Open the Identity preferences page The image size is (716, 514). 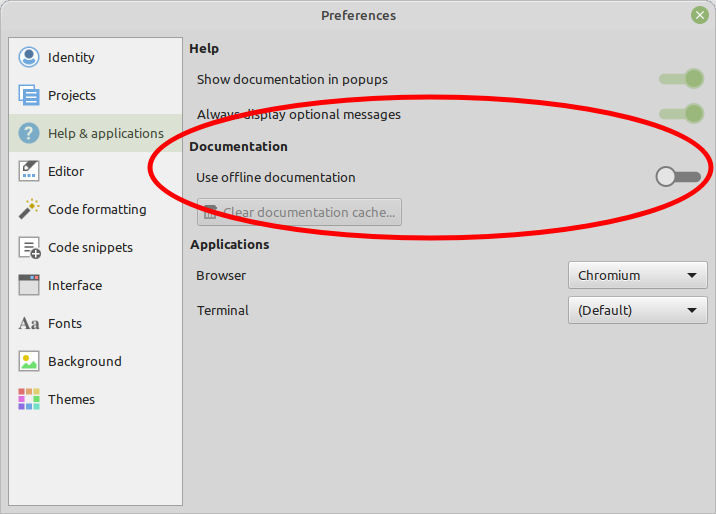pos(95,57)
